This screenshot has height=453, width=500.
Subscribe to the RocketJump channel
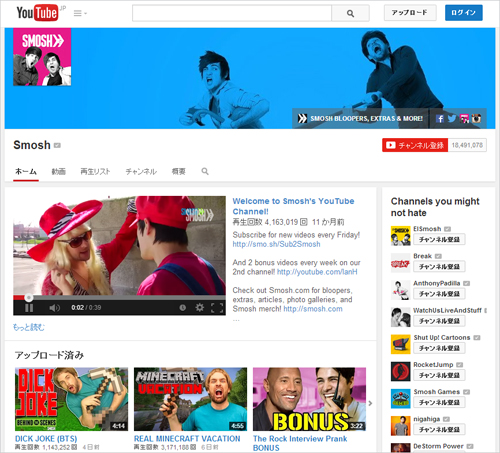coord(439,375)
